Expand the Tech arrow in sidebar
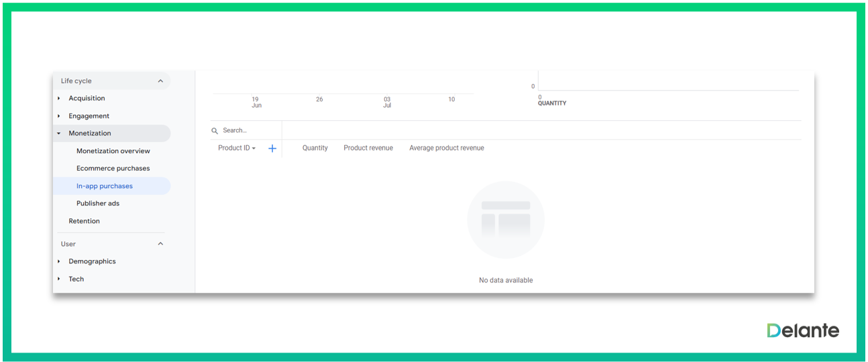The image size is (868, 362). [59, 279]
